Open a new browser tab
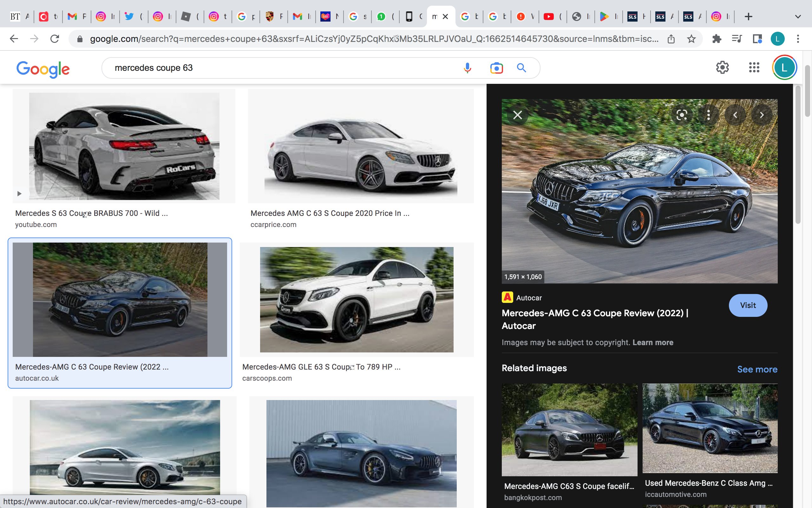The width and height of the screenshot is (812, 508). point(748,17)
